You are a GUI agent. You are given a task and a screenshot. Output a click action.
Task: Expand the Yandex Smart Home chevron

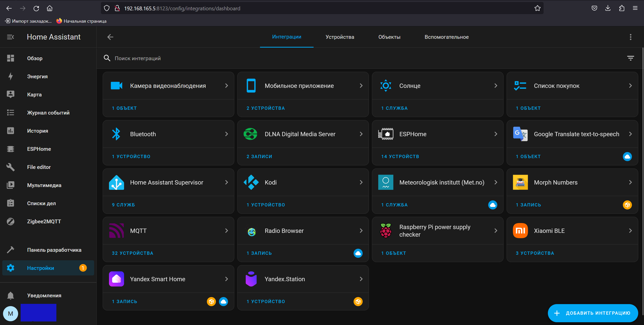tap(226, 279)
